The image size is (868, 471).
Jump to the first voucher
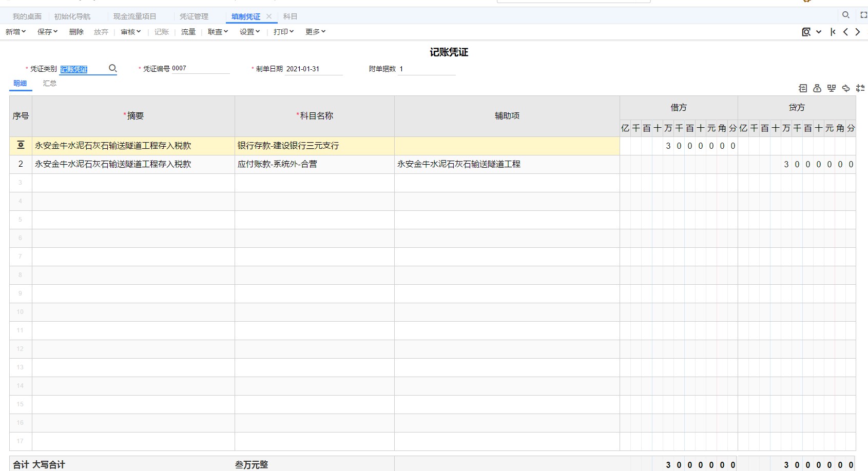pos(833,32)
